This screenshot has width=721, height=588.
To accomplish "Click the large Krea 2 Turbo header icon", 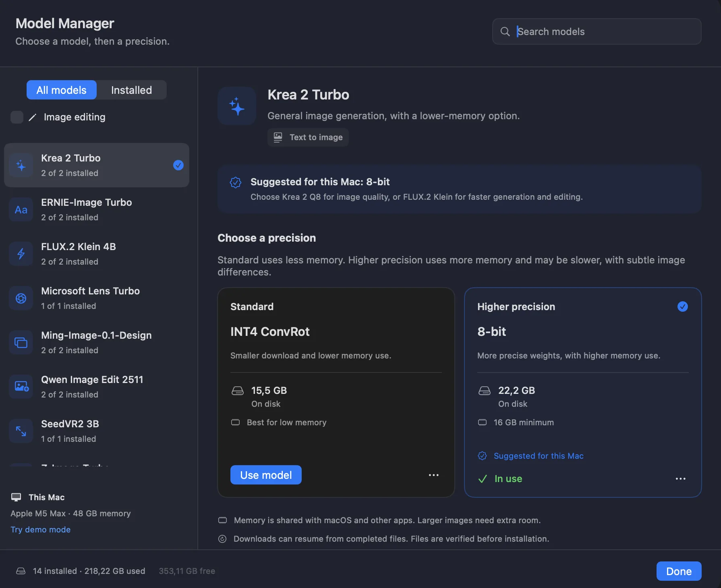I will coord(237,106).
